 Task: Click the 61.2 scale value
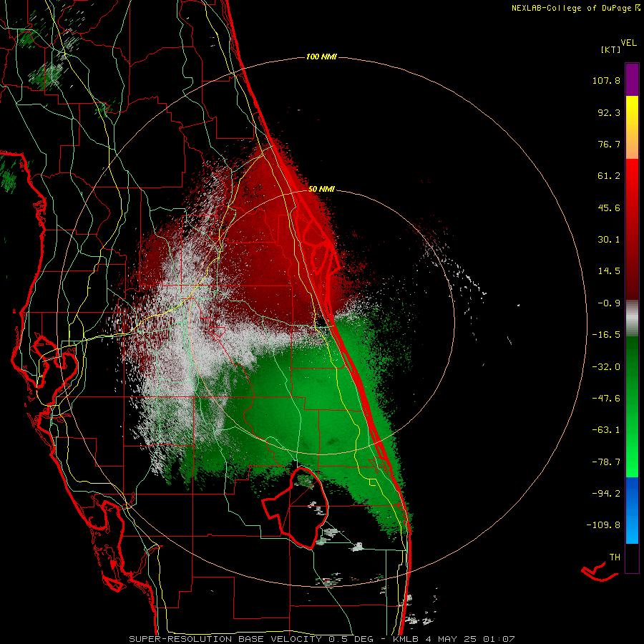click(x=609, y=176)
